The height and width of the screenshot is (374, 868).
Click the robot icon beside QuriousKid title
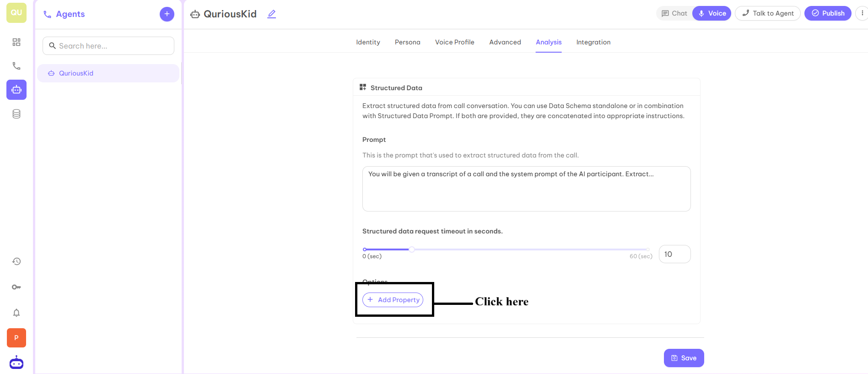pyautogui.click(x=195, y=14)
